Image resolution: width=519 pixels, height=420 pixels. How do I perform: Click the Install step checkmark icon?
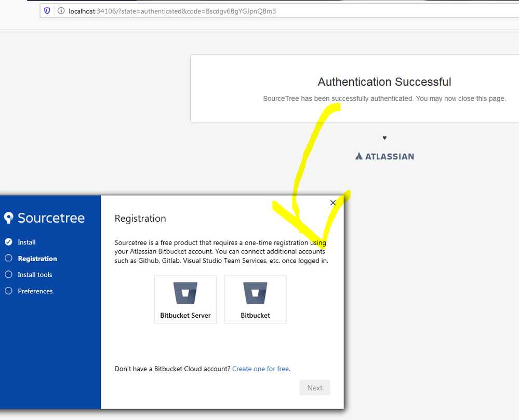pyautogui.click(x=9, y=242)
